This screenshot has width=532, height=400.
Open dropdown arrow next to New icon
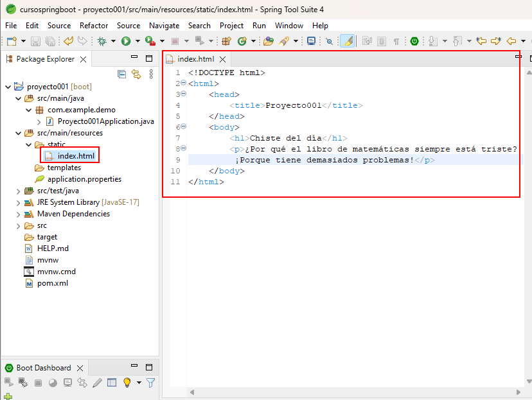(x=23, y=41)
